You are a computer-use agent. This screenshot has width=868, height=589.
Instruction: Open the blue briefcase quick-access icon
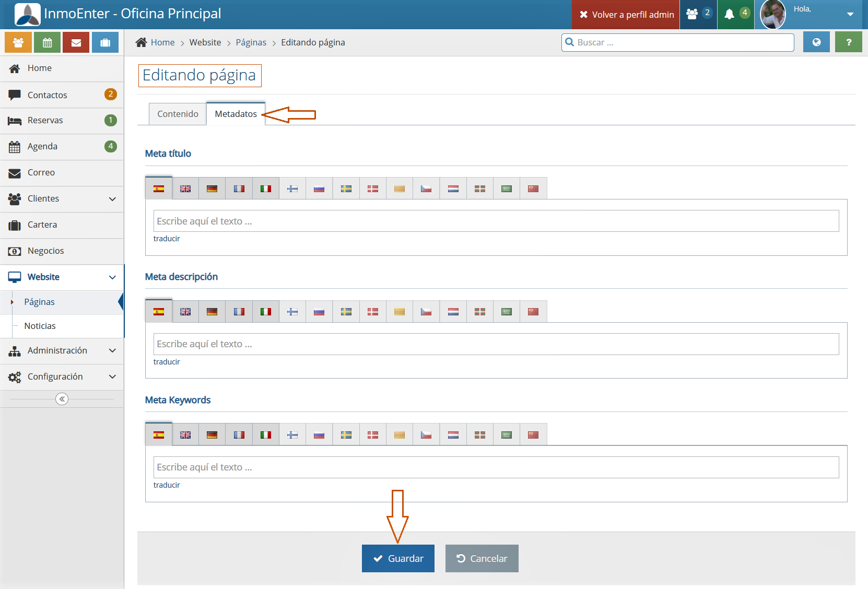pyautogui.click(x=105, y=42)
